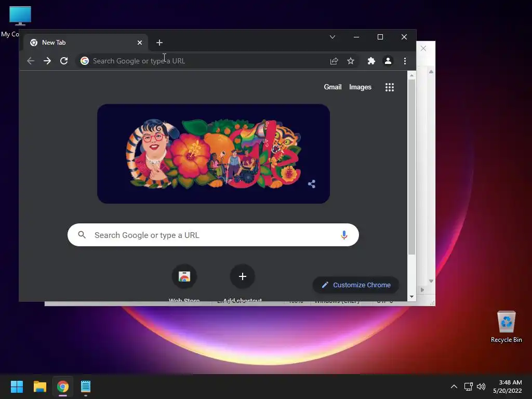Share the Google Doodle
532x399 pixels.
pos(312,184)
